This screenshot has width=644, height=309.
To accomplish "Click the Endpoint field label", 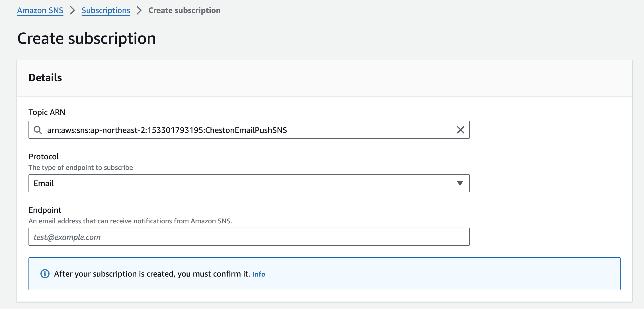I will pyautogui.click(x=45, y=210).
